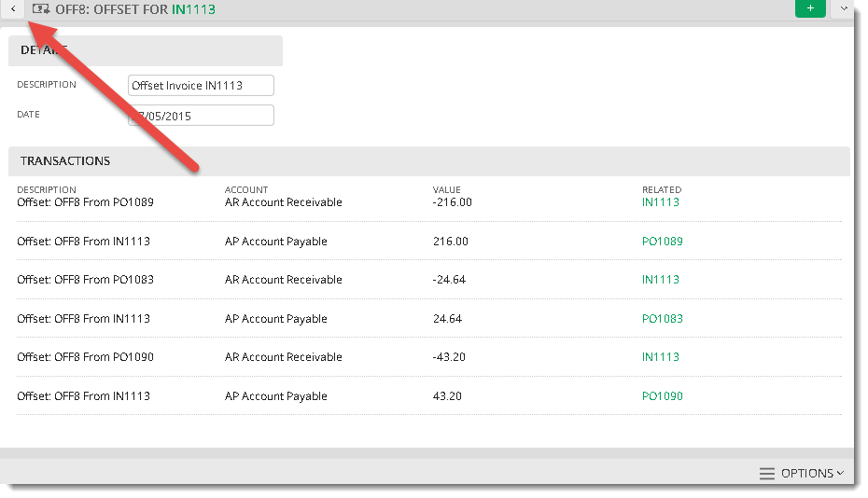Click the Date input field
Image resolution: width=868 pixels, height=498 pixels.
point(201,115)
